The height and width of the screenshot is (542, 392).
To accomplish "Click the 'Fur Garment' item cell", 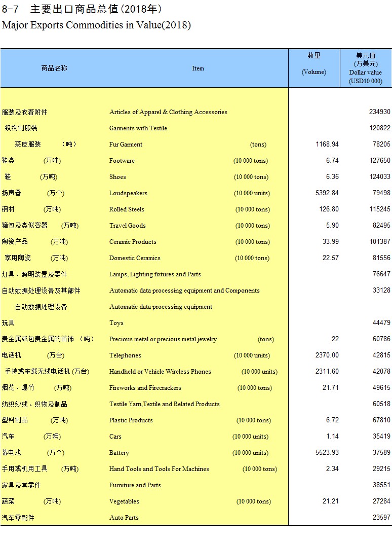I will click(x=126, y=144).
